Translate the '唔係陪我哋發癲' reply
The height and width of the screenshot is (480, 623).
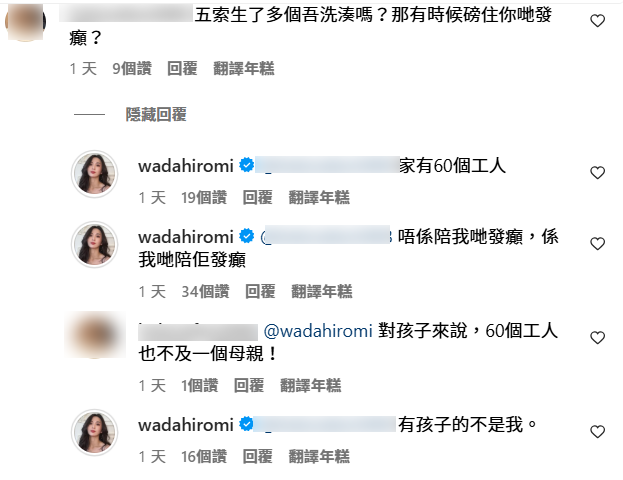pos(322,292)
